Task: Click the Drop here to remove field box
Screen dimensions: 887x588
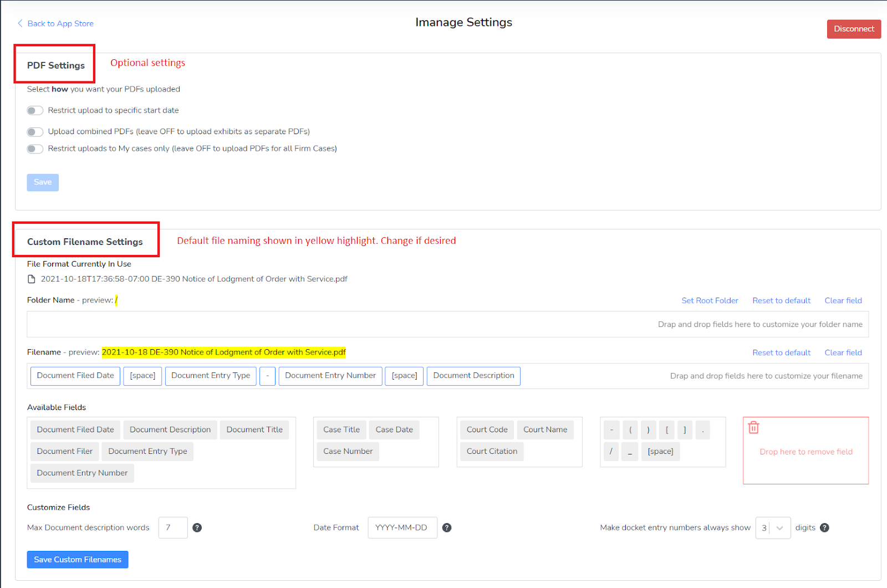Action: pyautogui.click(x=806, y=451)
